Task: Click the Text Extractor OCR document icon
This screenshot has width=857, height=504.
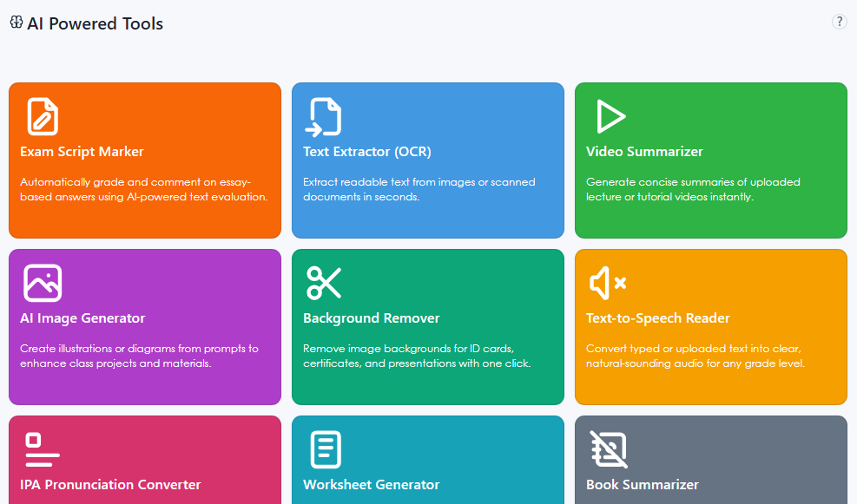Action: 324,116
